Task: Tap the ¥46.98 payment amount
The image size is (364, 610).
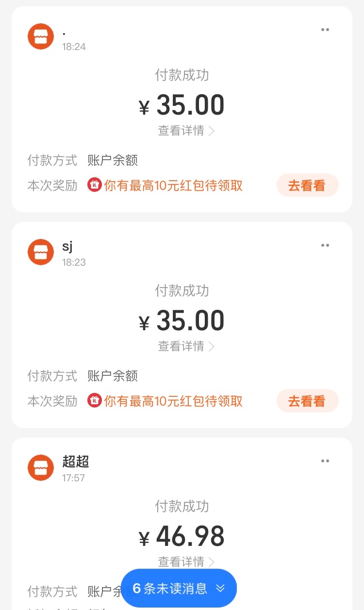Action: point(182,537)
